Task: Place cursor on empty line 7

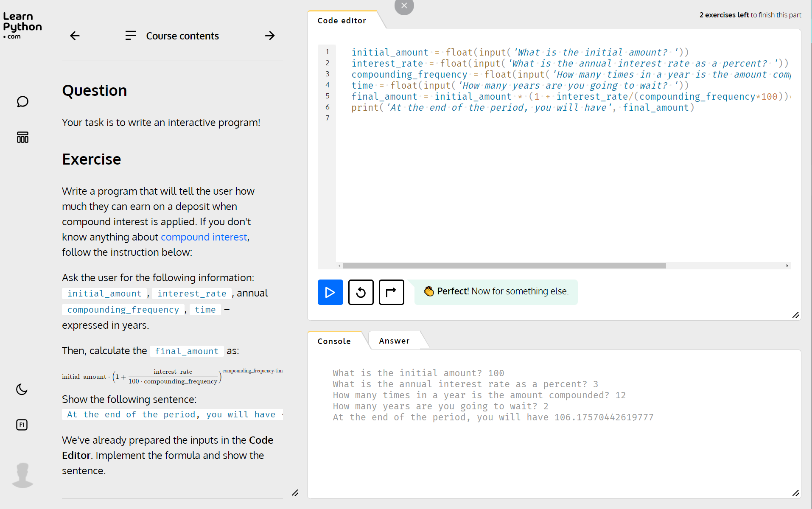Action: pyautogui.click(x=563, y=118)
